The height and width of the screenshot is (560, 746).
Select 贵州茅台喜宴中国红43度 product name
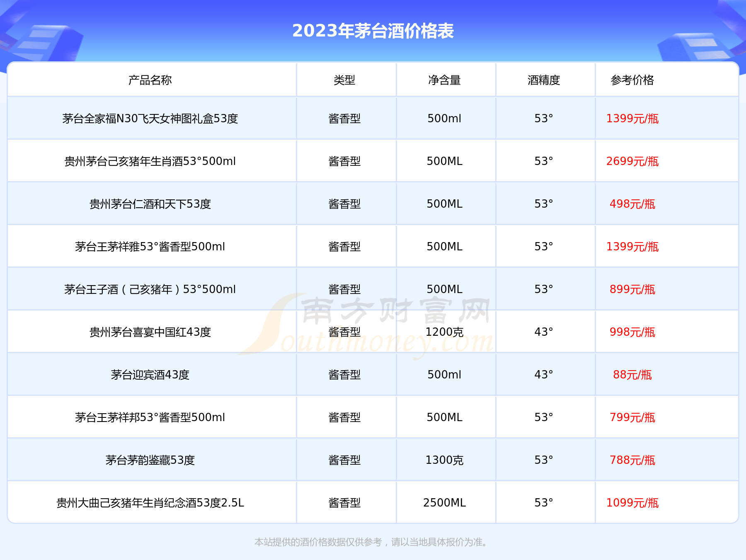tap(150, 332)
